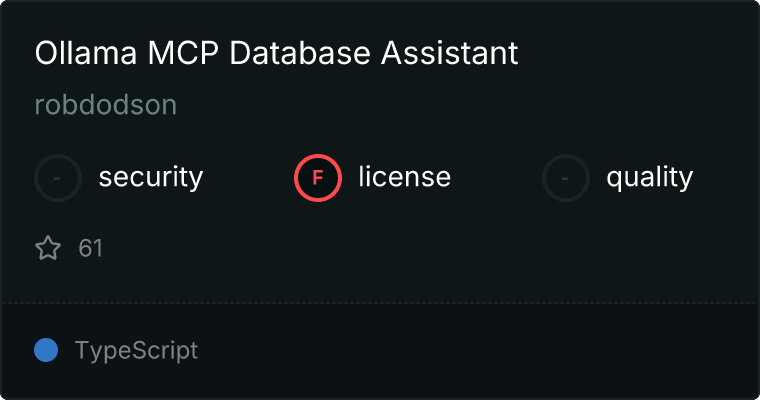Viewport: 760px width, 400px height.
Task: Click the blue TypeScript language dot
Action: pos(46,350)
